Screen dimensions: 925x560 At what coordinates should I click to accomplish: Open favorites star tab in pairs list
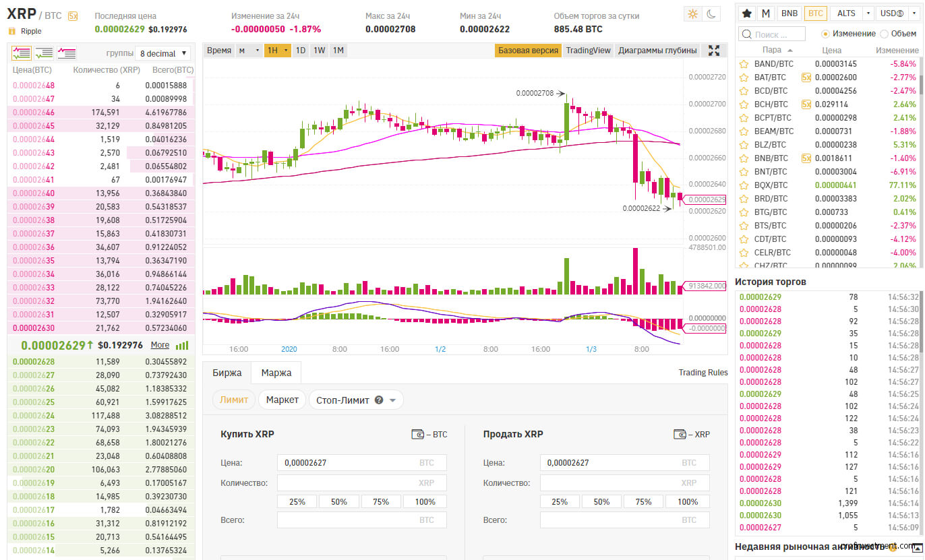click(x=747, y=13)
